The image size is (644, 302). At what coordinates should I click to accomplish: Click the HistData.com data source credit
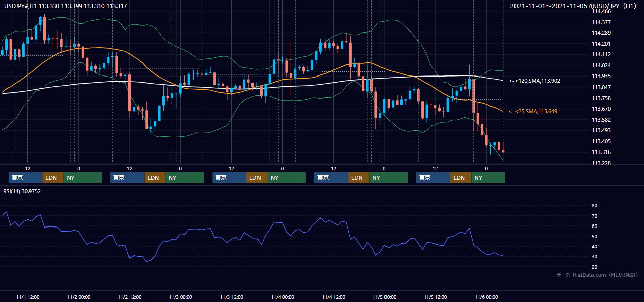pos(598,275)
